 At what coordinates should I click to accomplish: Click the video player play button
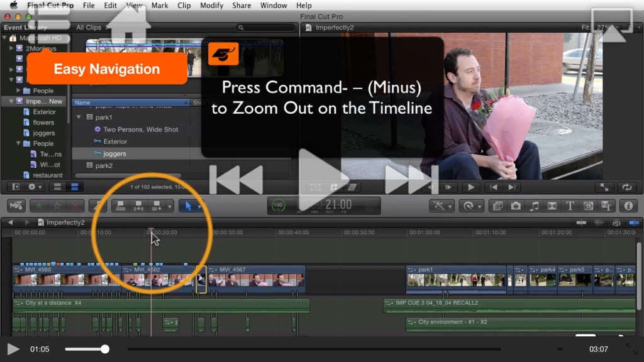(13, 349)
